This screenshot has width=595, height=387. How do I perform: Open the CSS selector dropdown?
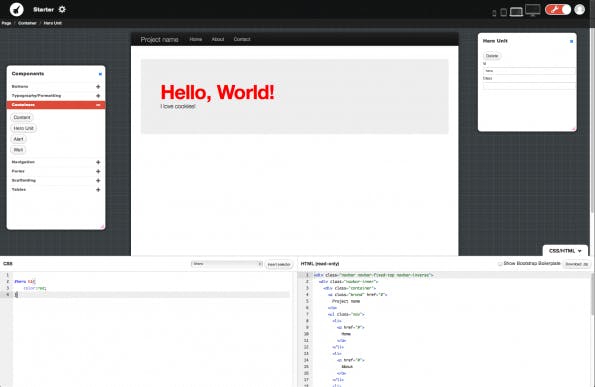[x=227, y=264]
